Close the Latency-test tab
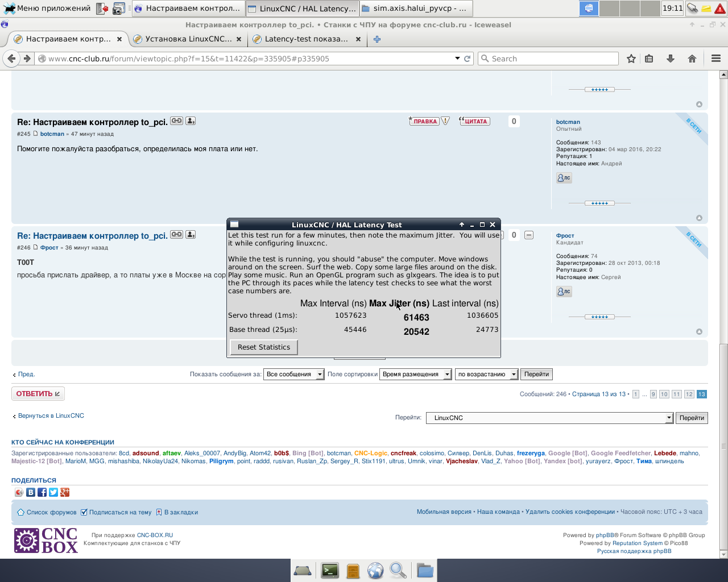 click(x=358, y=39)
